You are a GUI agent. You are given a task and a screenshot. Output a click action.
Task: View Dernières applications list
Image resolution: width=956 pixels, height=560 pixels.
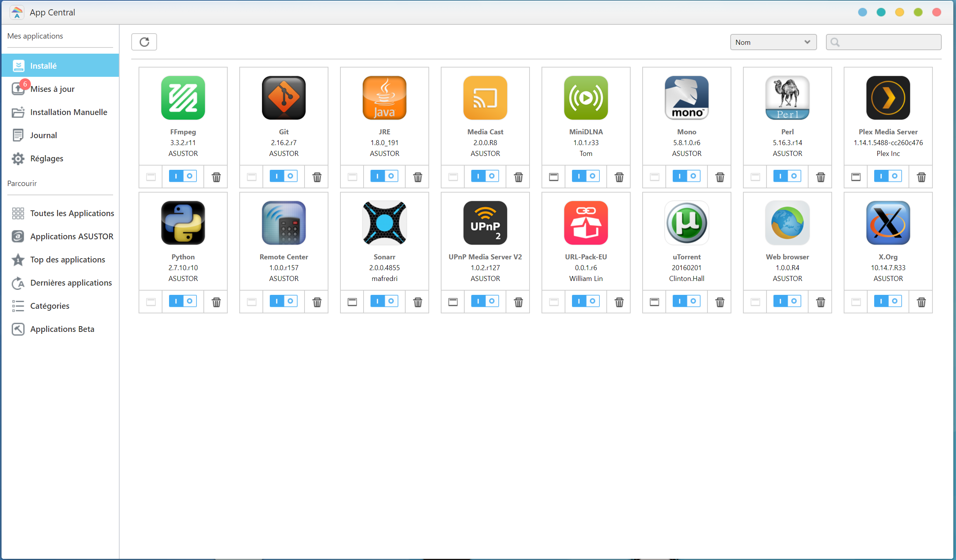(60, 283)
